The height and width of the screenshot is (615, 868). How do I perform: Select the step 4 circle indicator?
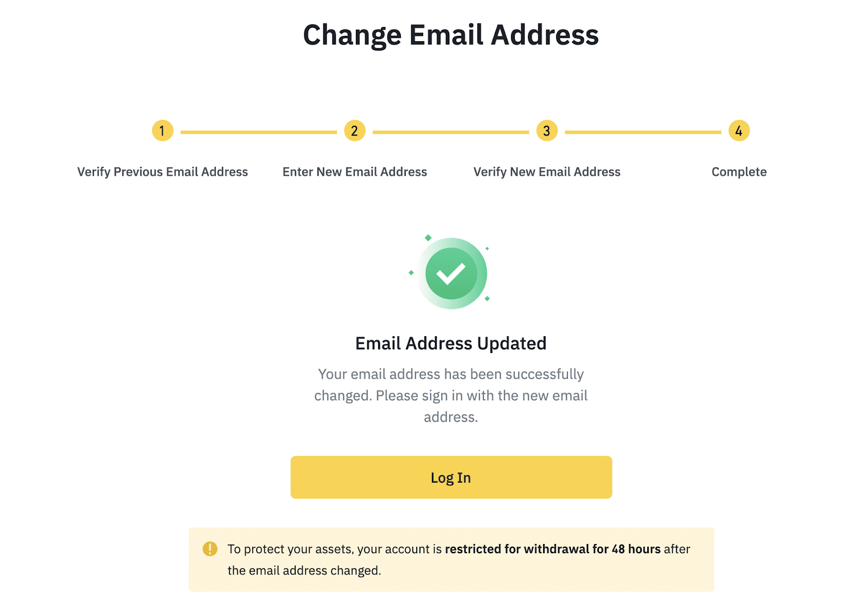tap(739, 131)
